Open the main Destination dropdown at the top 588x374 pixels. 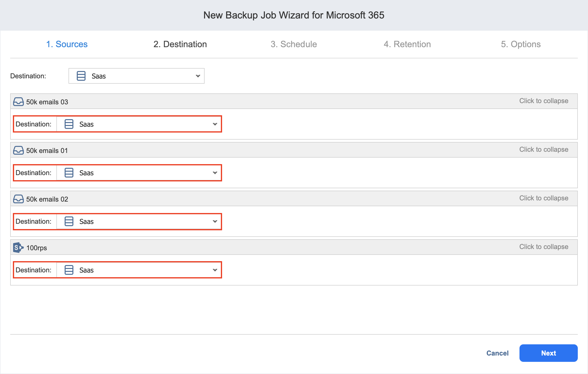137,76
